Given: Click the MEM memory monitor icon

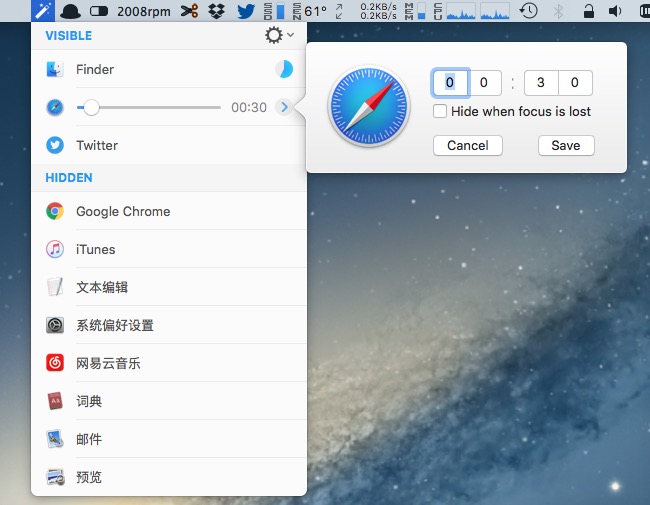Looking at the screenshot, I should [x=415, y=11].
